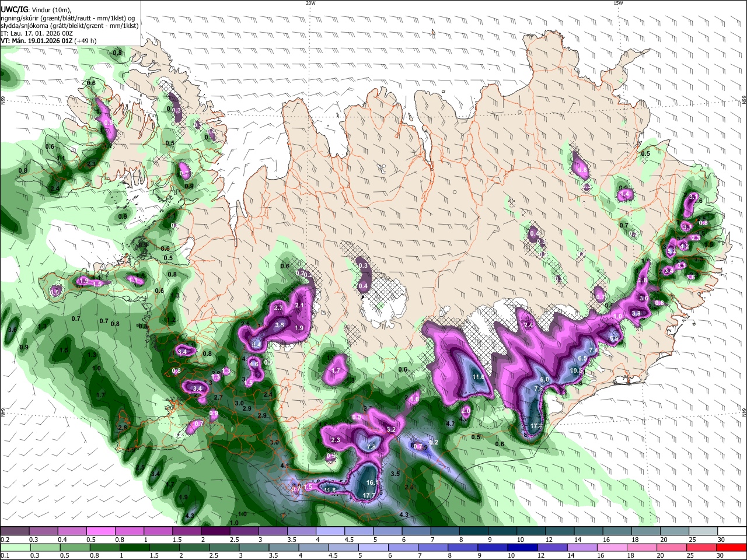Click the dark purple snow swatch between 2 and 2.5
This screenshot has width=747, height=560.
coord(215,531)
